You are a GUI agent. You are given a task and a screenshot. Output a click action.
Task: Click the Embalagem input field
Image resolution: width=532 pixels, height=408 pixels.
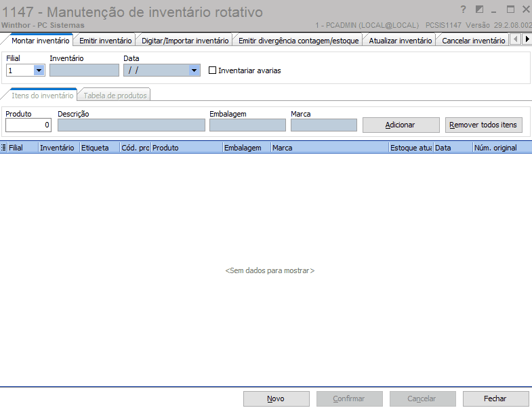click(247, 125)
